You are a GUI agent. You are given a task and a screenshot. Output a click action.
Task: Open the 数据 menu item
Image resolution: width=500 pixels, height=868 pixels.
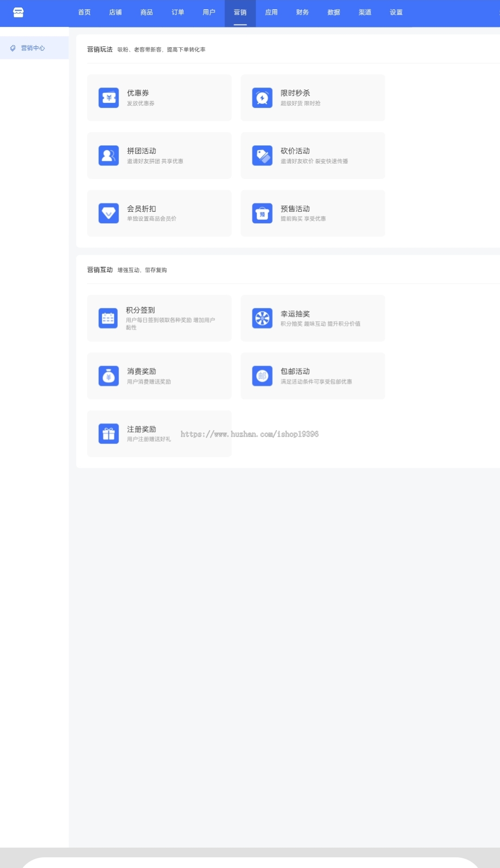tap(334, 13)
